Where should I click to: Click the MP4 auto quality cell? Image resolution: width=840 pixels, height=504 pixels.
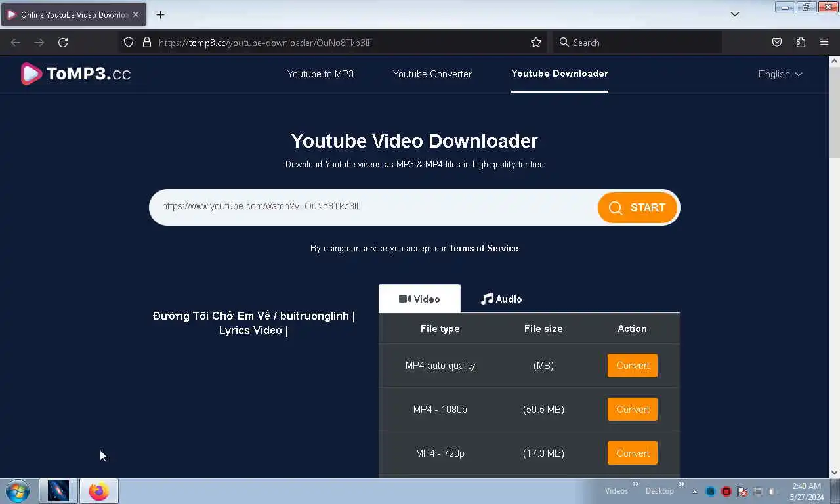tap(440, 366)
